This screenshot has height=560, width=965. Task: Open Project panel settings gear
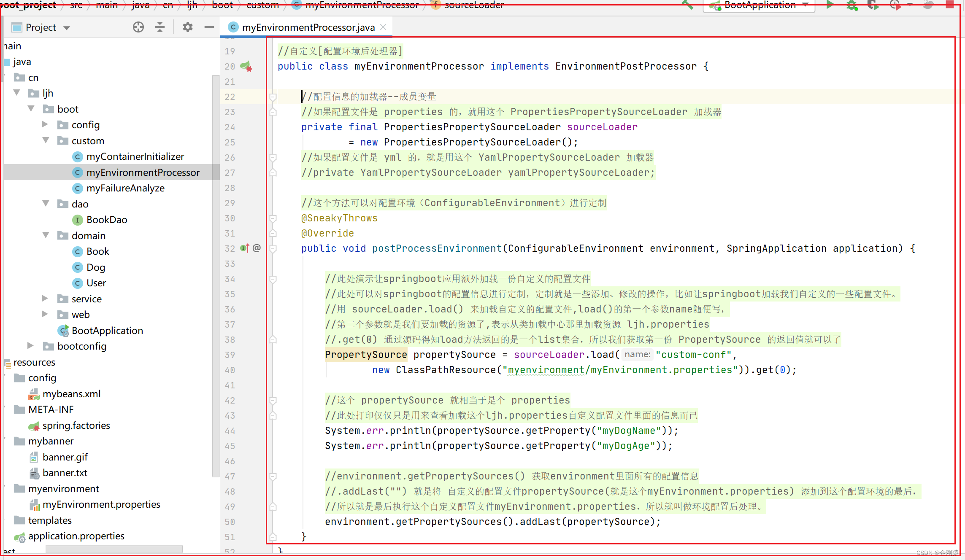[x=187, y=27]
